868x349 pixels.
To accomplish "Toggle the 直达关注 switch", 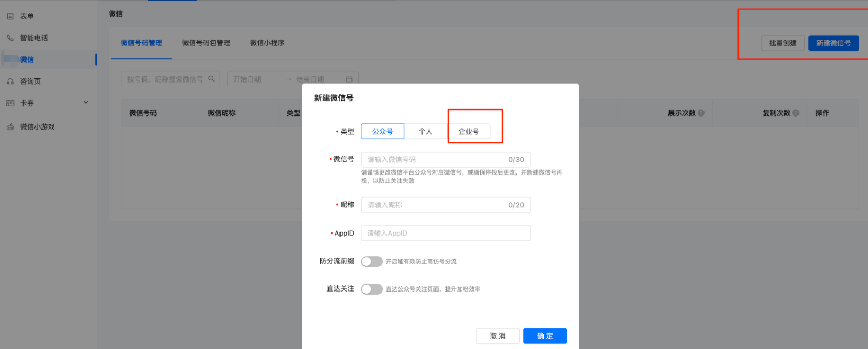I will point(372,289).
